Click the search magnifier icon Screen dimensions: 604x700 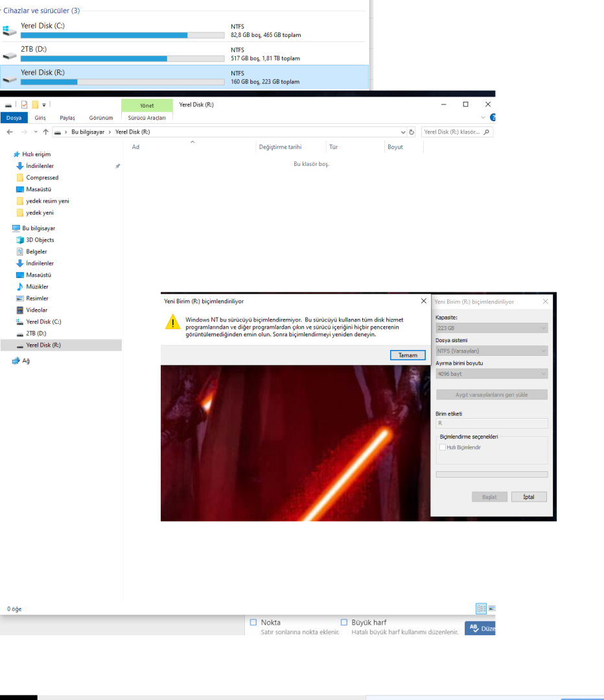click(487, 132)
